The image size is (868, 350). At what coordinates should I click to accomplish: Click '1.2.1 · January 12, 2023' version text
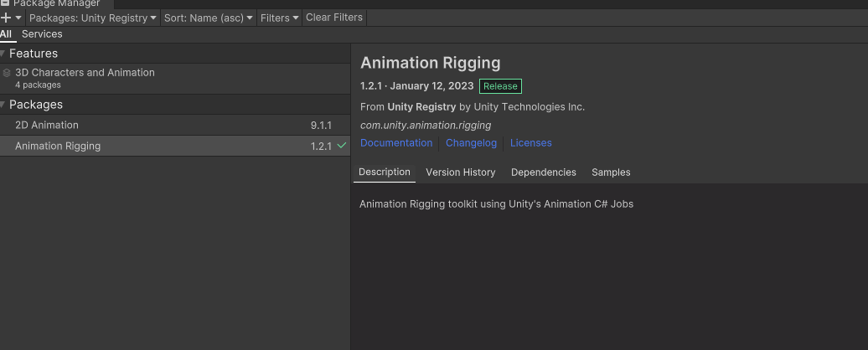[417, 86]
